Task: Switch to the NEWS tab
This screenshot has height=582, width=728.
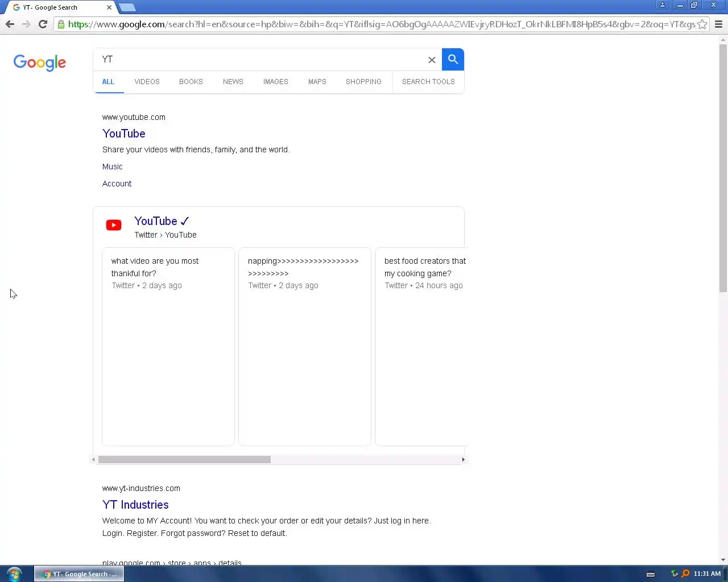Action: (233, 82)
